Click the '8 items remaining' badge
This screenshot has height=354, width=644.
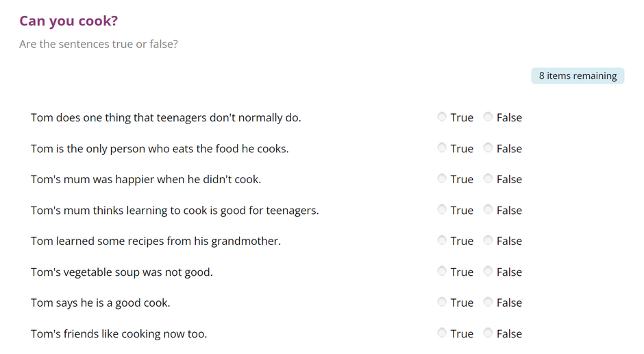click(x=578, y=76)
